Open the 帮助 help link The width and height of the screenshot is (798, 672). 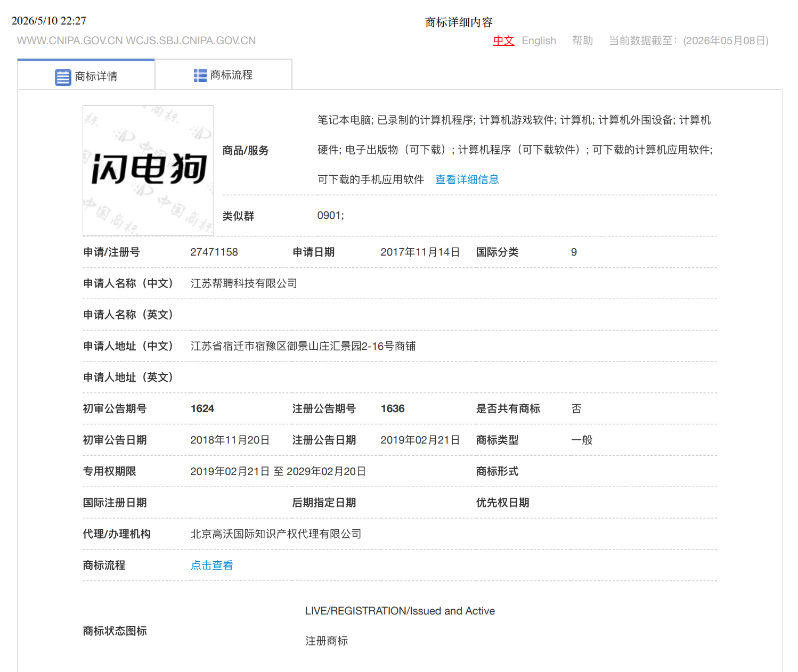point(582,40)
